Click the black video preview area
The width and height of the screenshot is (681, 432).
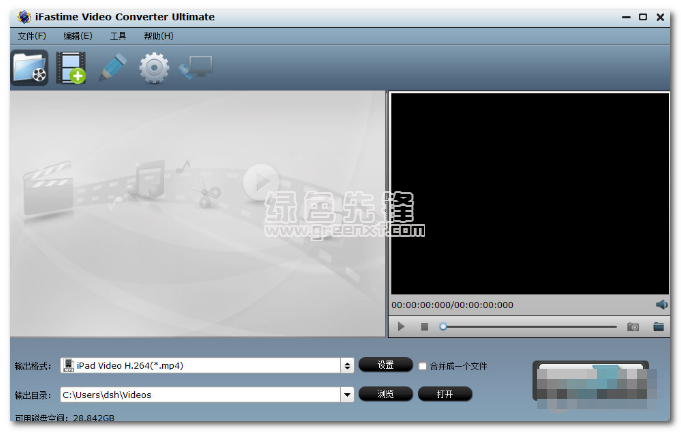pos(529,194)
